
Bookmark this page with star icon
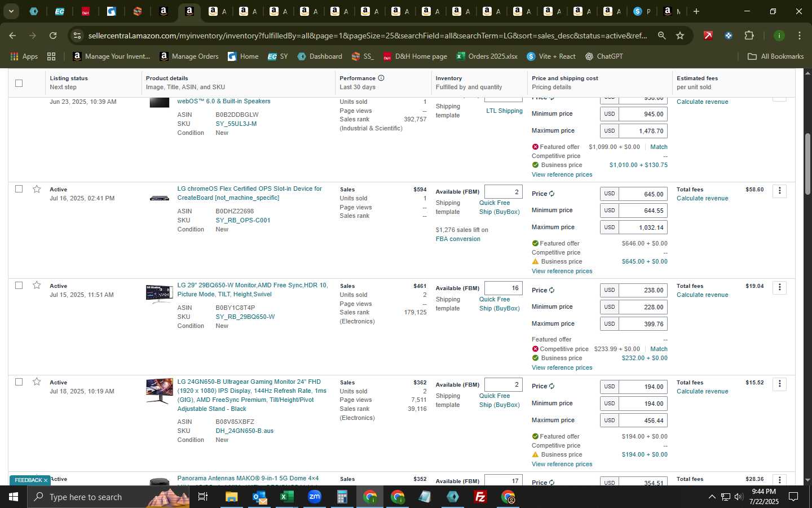point(680,36)
